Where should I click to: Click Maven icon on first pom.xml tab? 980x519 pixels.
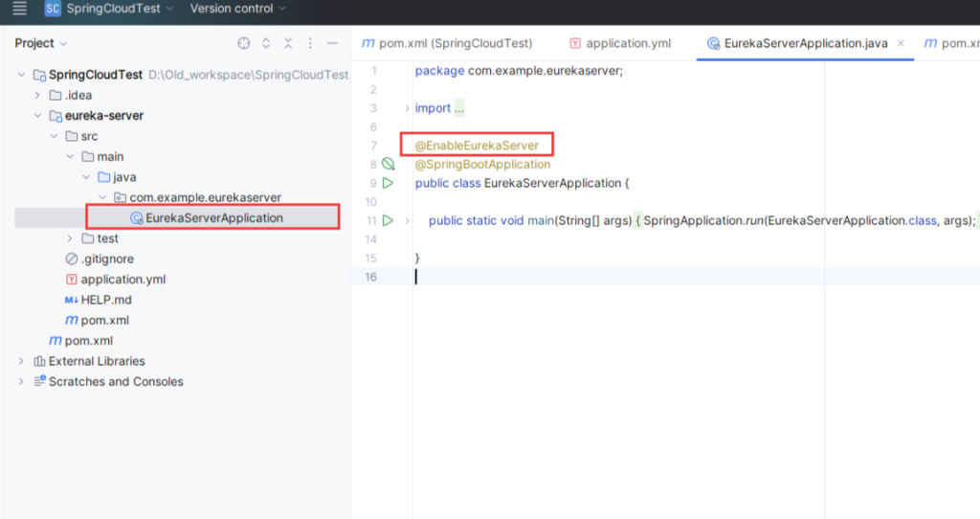(368, 43)
